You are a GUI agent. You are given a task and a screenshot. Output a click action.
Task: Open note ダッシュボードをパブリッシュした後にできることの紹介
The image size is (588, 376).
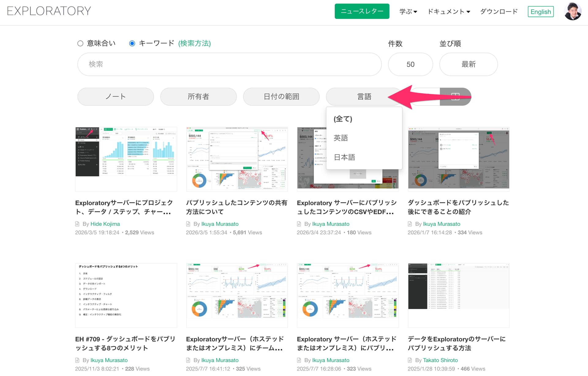click(458, 207)
